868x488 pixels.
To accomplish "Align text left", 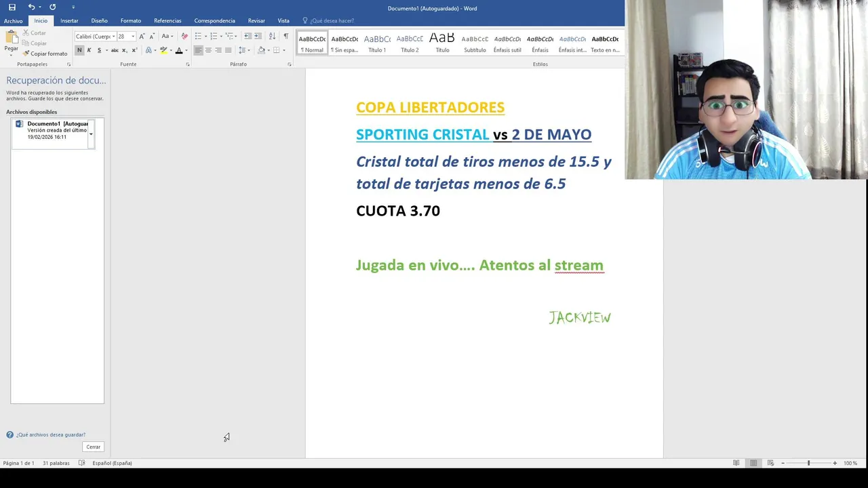I will pyautogui.click(x=198, y=50).
